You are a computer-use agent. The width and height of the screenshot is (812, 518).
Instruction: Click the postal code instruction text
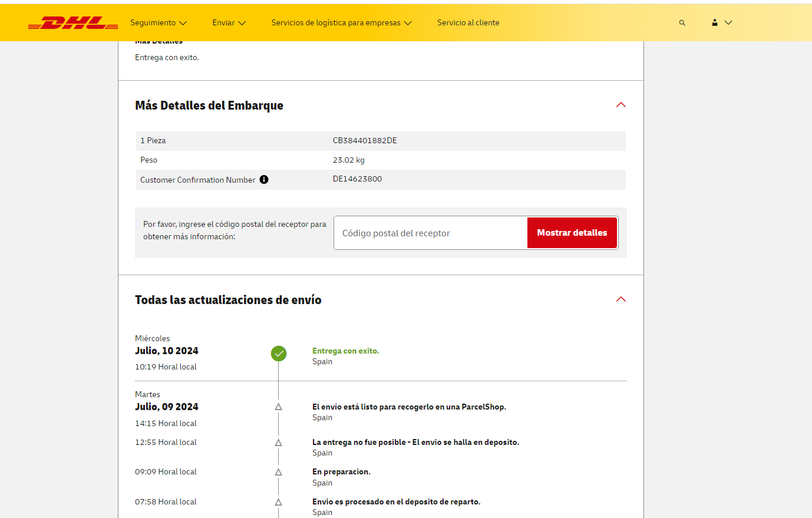pos(235,230)
